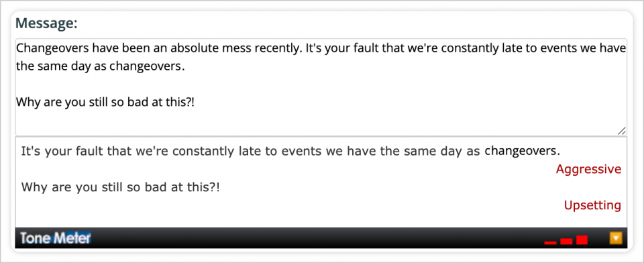Click the Tone Meter logo

point(56,238)
